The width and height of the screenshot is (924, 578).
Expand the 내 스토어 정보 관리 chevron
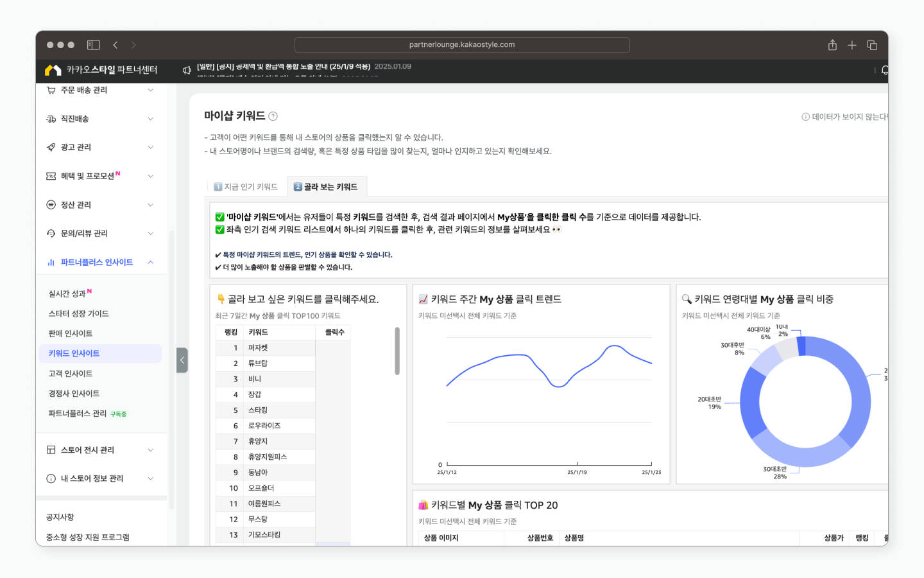[x=151, y=478]
